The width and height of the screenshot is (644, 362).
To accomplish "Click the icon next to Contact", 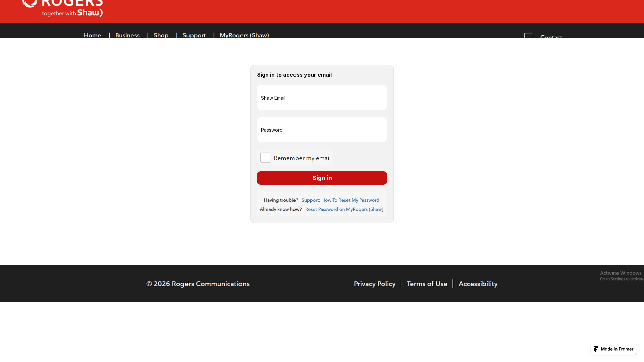I will point(529,35).
